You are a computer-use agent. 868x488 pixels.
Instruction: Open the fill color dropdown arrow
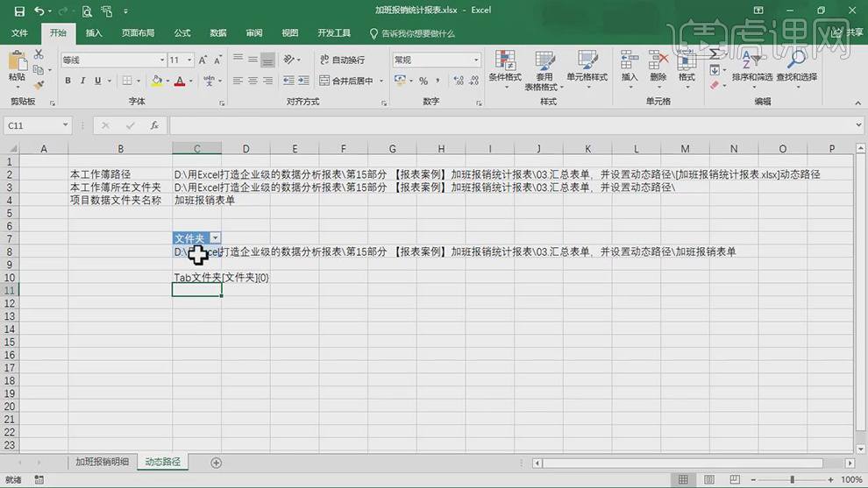[x=167, y=81]
